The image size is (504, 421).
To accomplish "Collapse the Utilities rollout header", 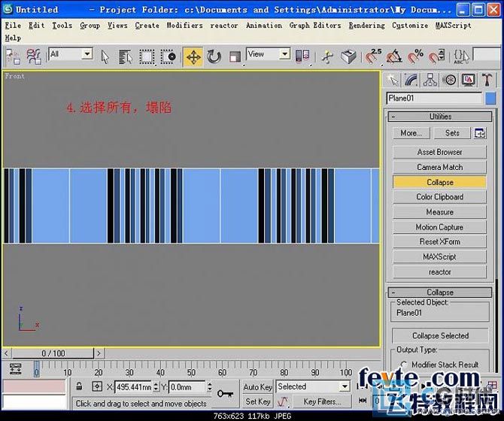I will point(440,117).
